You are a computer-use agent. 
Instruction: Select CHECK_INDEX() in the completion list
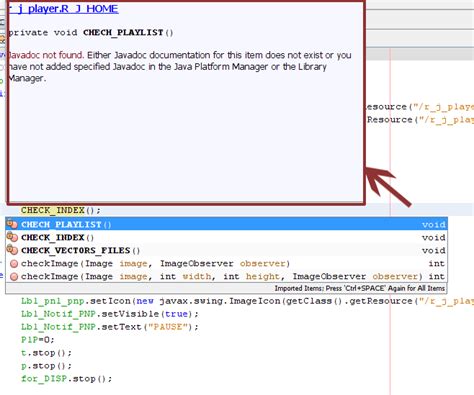(x=226, y=237)
